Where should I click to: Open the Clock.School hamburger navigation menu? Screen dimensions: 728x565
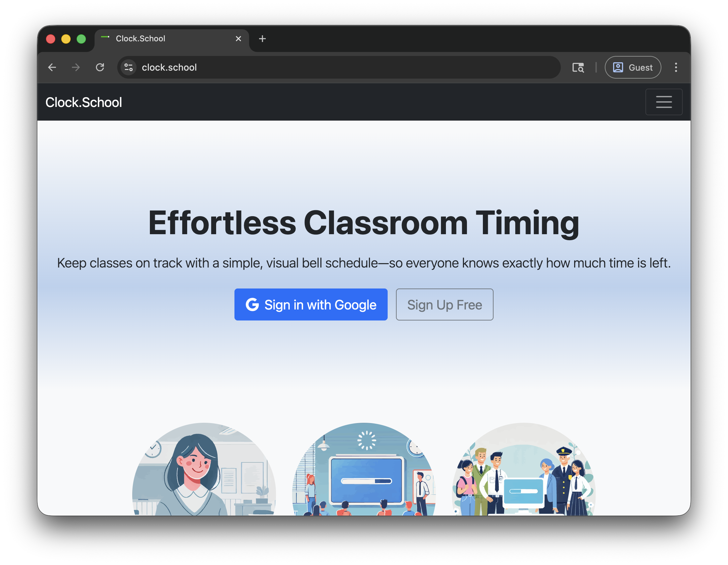664,102
